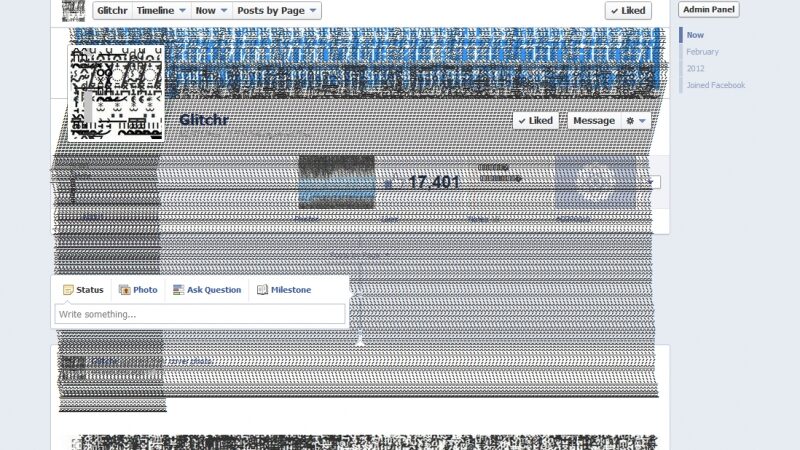Image resolution: width=800 pixels, height=450 pixels.
Task: Click the Milestone icon in composer
Action: pyautogui.click(x=262, y=290)
